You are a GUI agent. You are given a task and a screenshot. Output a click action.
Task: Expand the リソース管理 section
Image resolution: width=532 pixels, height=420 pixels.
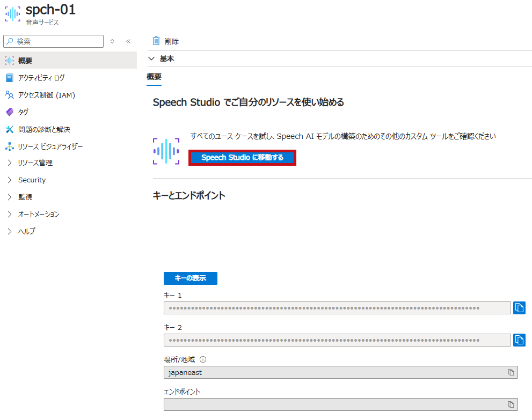click(x=10, y=163)
